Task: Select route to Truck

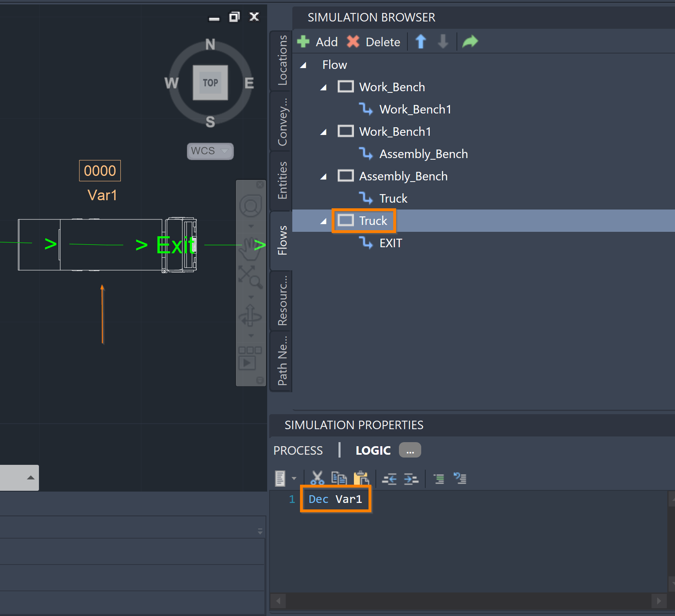Action: click(484, 198)
